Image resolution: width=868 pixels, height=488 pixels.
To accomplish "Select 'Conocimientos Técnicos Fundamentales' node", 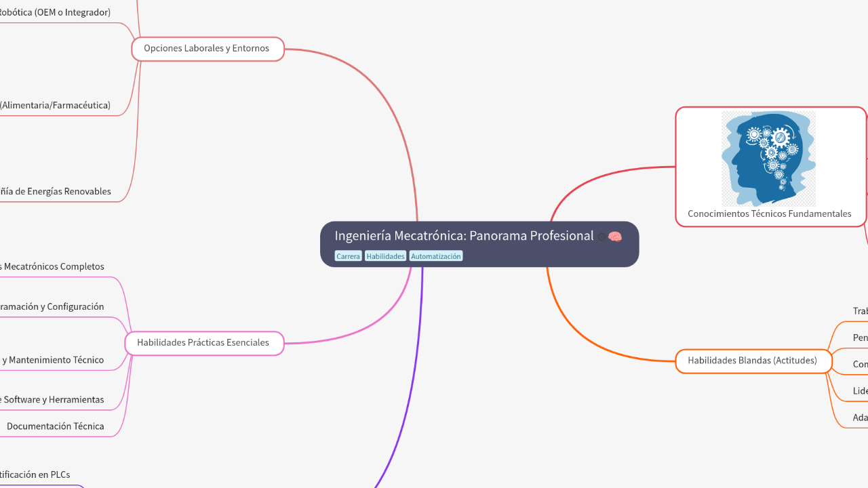I will click(x=770, y=213).
